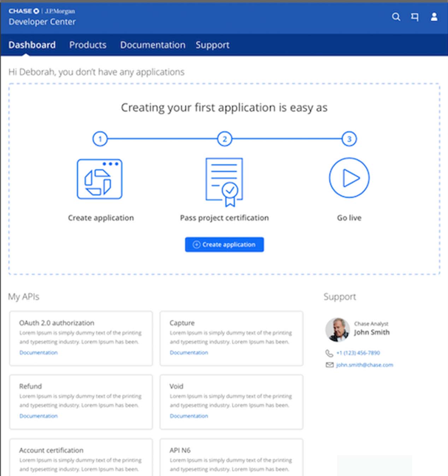
Task: Click the Chase Analyst role label
Action: 371,324
